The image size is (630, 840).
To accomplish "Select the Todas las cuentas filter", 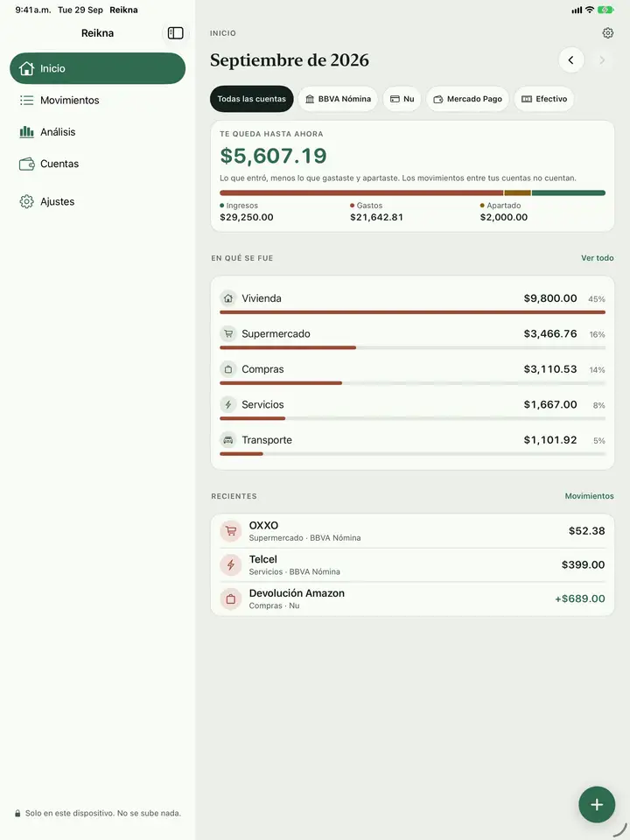I will click(252, 99).
